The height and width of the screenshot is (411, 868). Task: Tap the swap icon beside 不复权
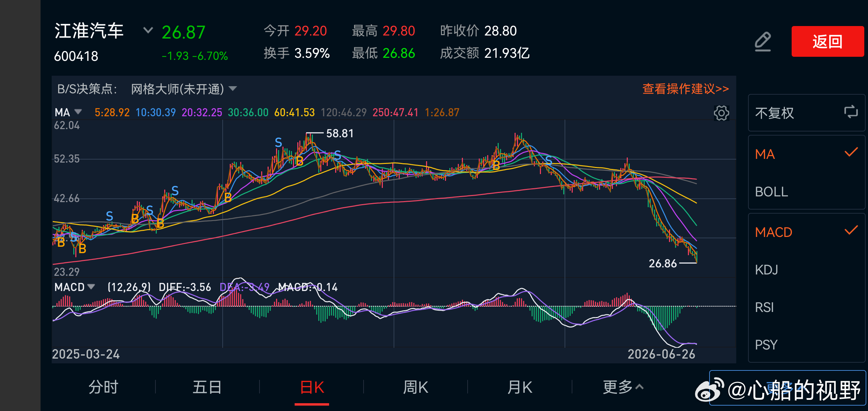point(851,112)
